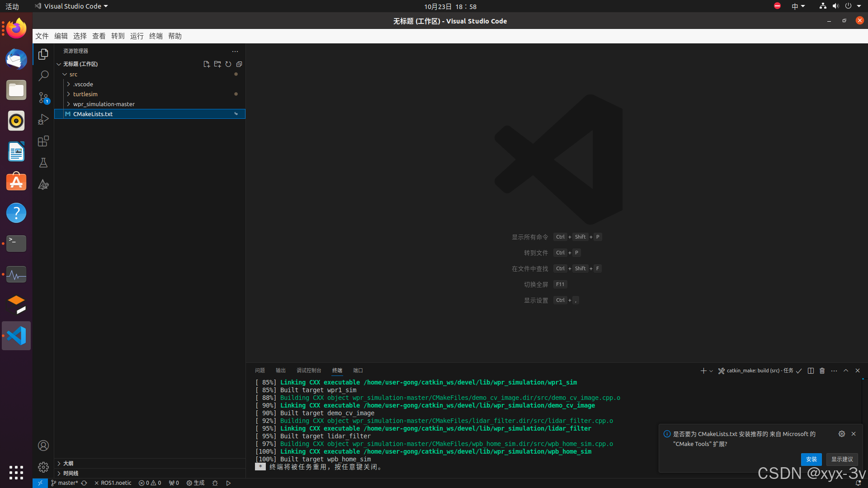Open the 运行 menu
This screenshot has height=488, width=868.
click(137, 36)
